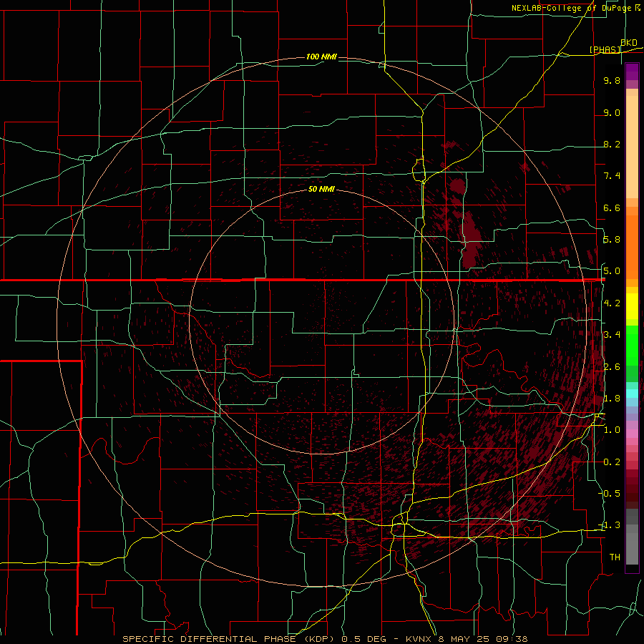The height and width of the screenshot is (644, 644).
Task: Click the 1.8 scale value
Action: (612, 399)
